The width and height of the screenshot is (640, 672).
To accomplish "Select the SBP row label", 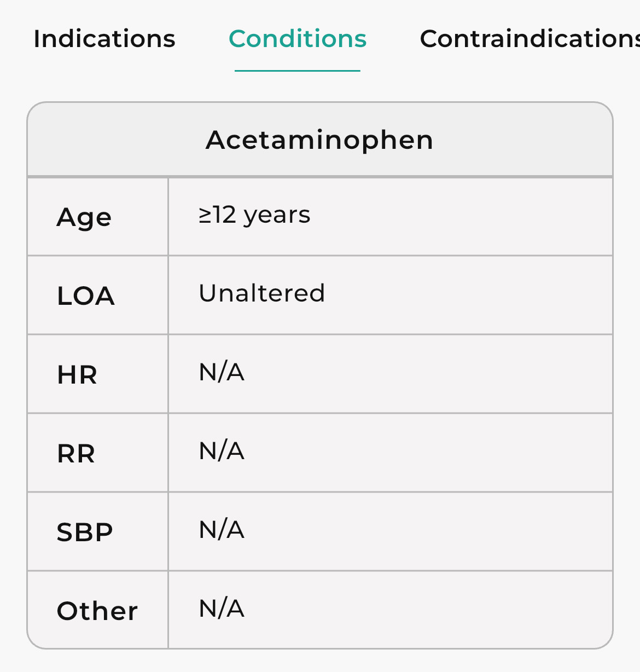I will coord(85,532).
